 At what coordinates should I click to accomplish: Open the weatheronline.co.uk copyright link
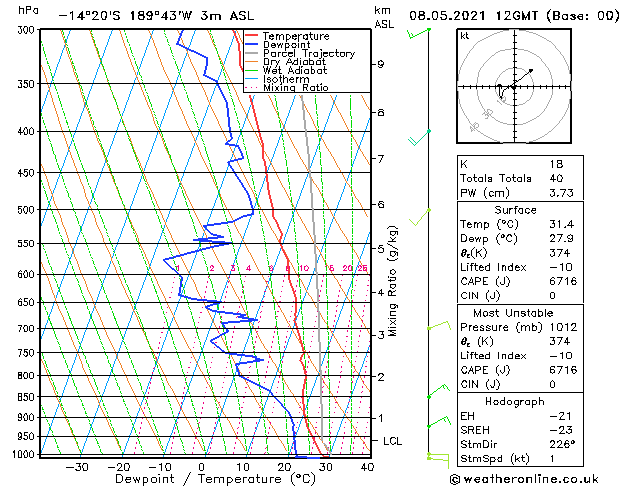pos(524,479)
